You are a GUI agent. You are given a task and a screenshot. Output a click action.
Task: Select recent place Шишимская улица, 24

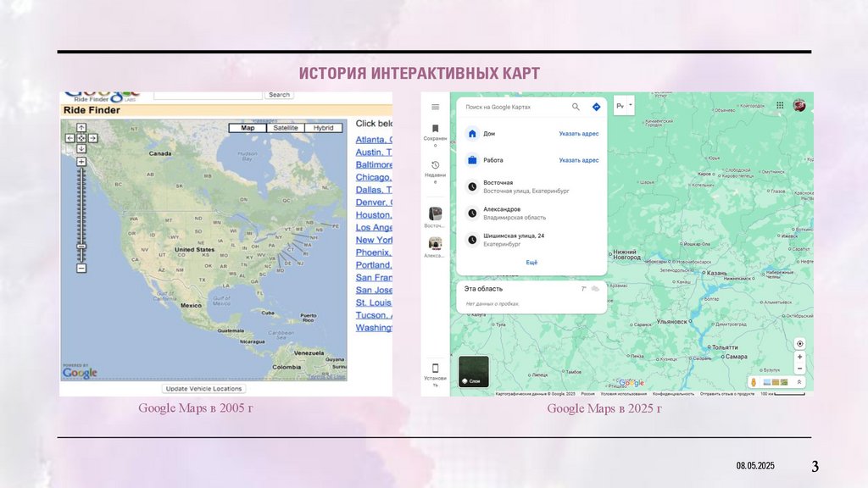(531, 240)
